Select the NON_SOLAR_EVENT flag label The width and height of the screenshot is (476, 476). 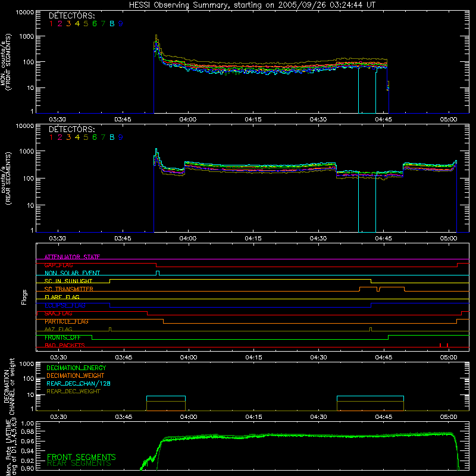(72, 273)
